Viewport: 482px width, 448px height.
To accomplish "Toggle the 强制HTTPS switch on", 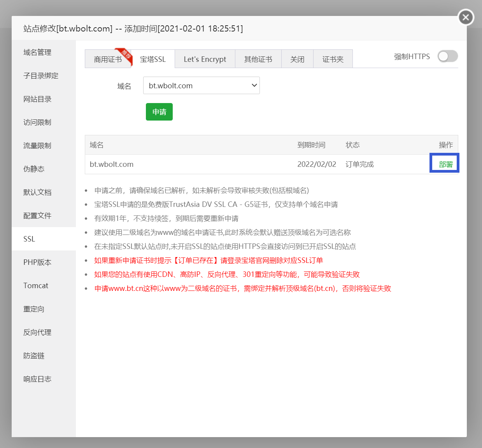I will click(447, 56).
